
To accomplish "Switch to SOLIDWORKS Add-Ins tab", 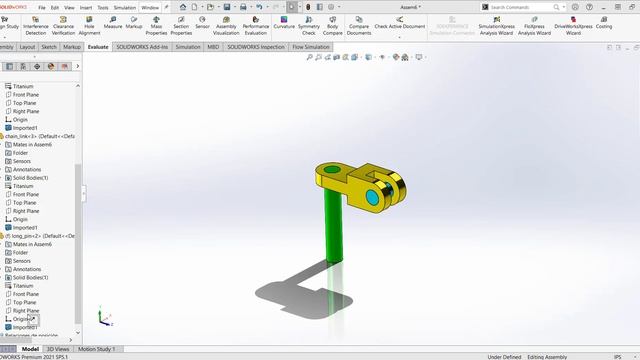I will pyautogui.click(x=142, y=47).
